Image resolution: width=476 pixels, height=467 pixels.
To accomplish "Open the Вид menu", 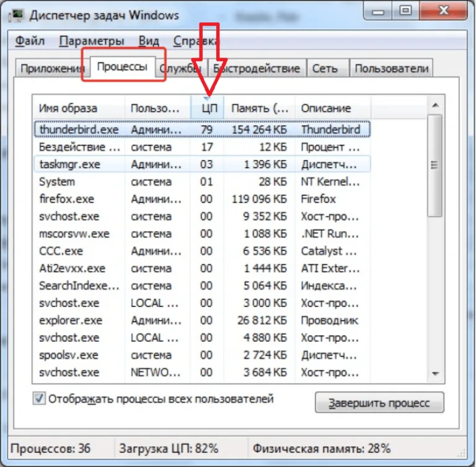I will pos(149,41).
